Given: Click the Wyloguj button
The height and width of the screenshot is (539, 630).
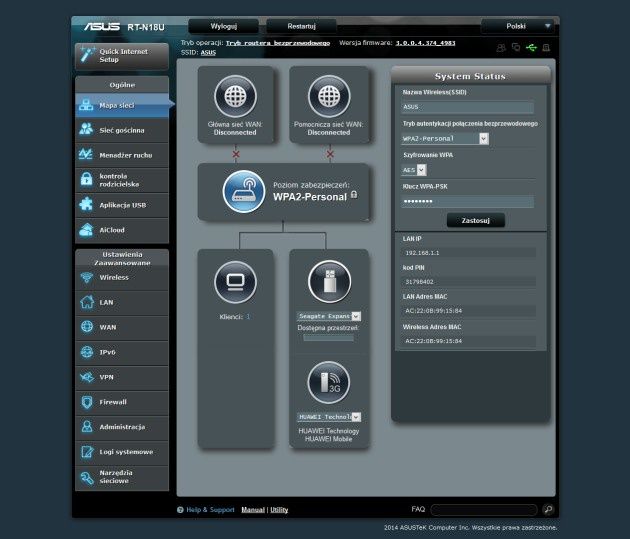Looking at the screenshot, I should coord(223,26).
